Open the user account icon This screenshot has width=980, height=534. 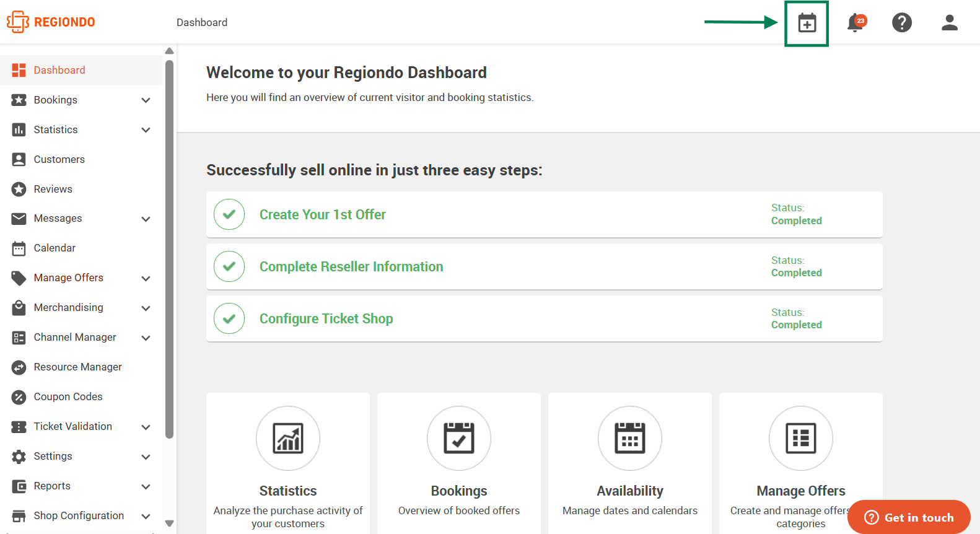950,22
